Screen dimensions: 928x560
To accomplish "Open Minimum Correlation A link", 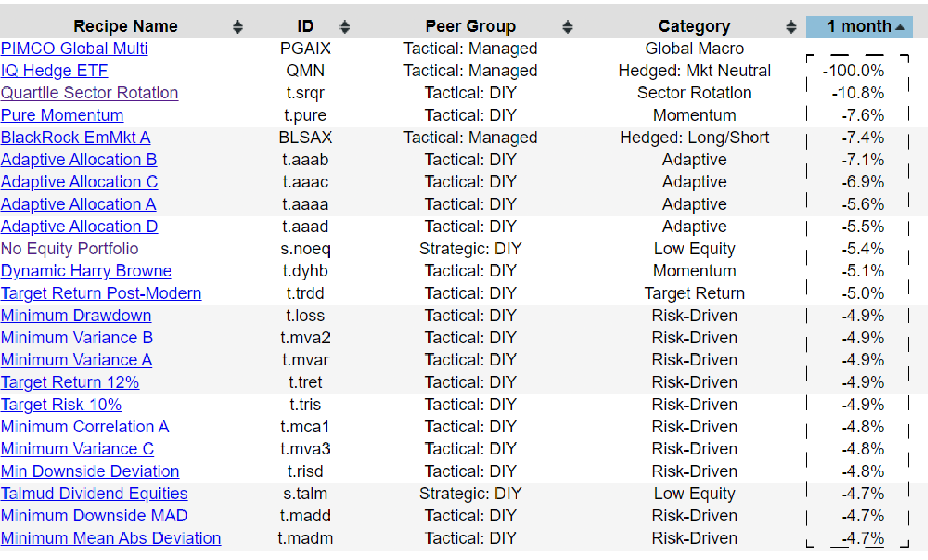I will point(85,426).
